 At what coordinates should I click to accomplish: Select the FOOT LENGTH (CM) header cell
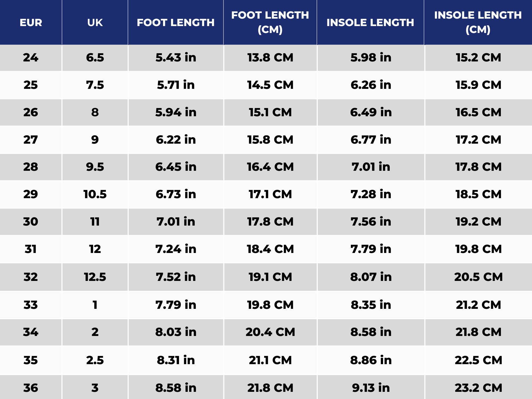(x=270, y=22)
